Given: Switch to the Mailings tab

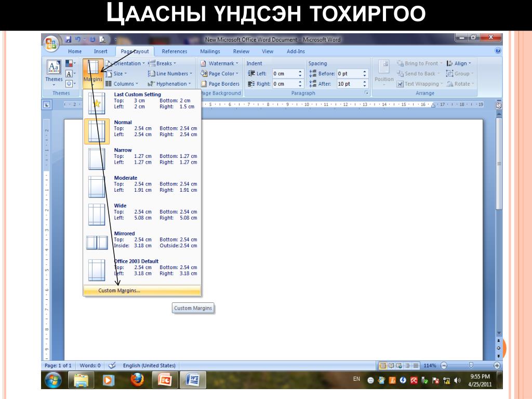Looking at the screenshot, I should tap(210, 51).
